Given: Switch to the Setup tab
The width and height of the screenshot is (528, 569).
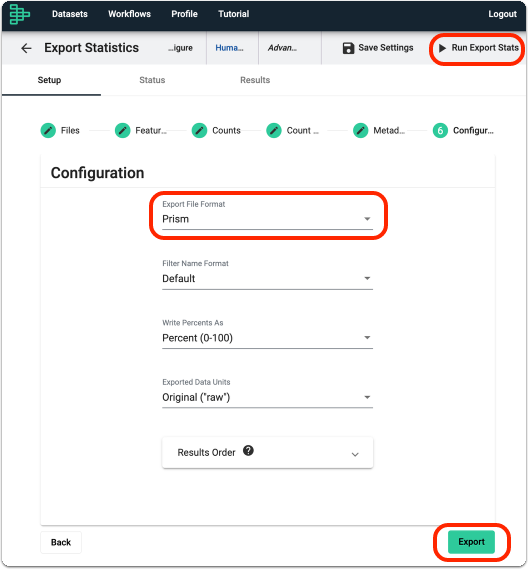Looking at the screenshot, I should pyautogui.click(x=49, y=80).
